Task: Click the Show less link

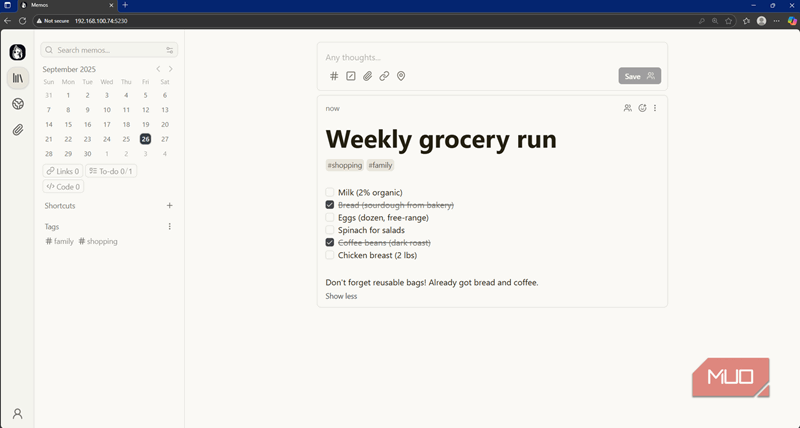Action: click(x=341, y=296)
